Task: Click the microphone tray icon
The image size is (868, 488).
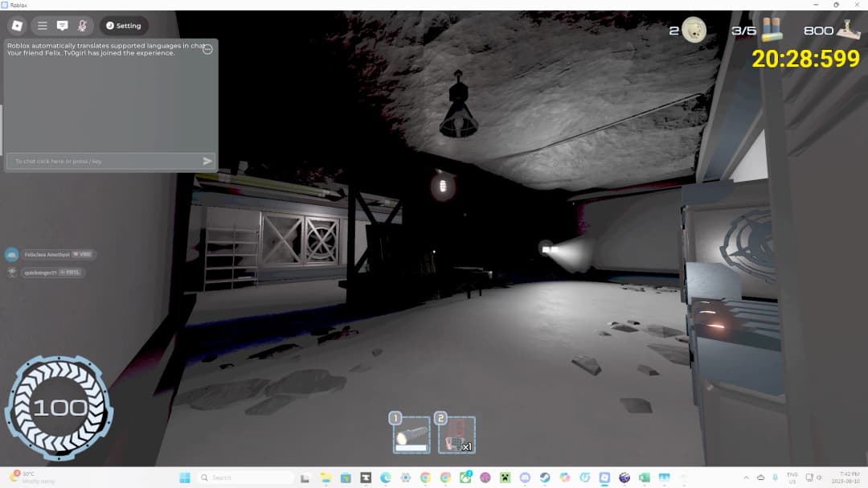Action: [775, 478]
